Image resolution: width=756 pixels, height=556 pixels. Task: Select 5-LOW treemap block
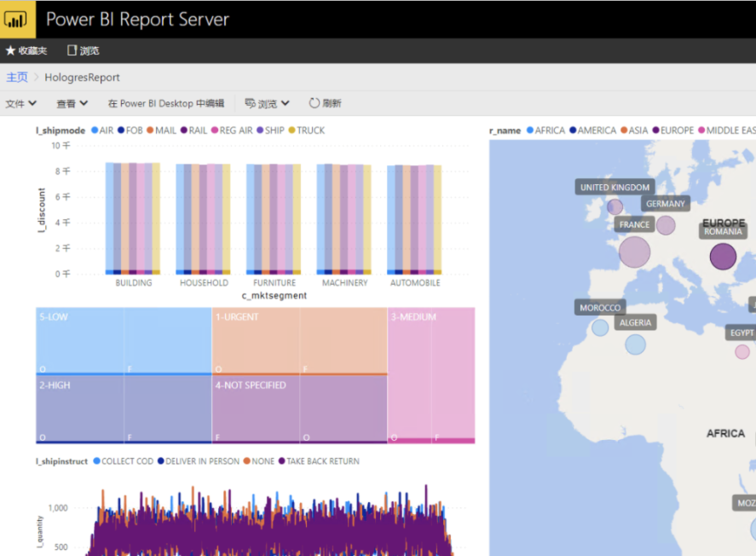124,341
